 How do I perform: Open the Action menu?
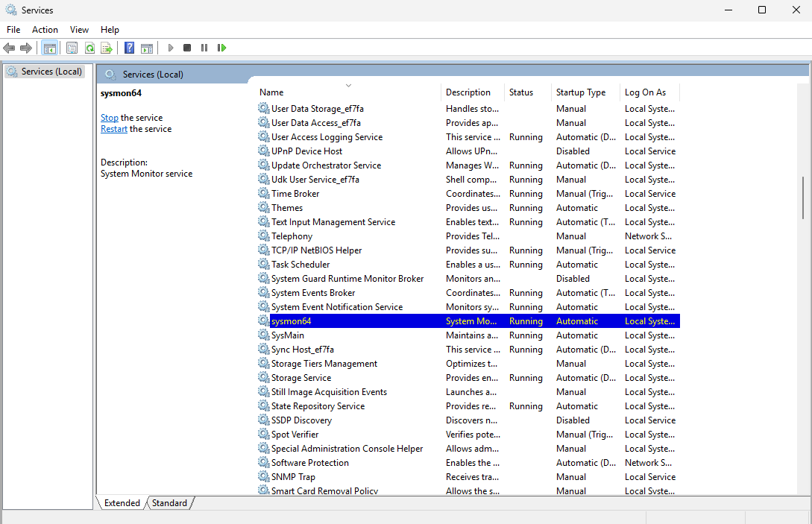(45, 30)
